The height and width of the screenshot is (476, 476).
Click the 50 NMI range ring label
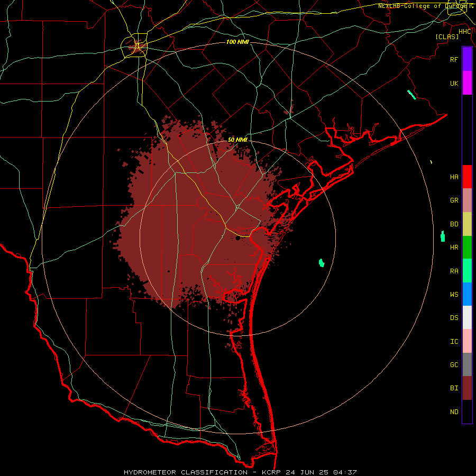point(237,140)
